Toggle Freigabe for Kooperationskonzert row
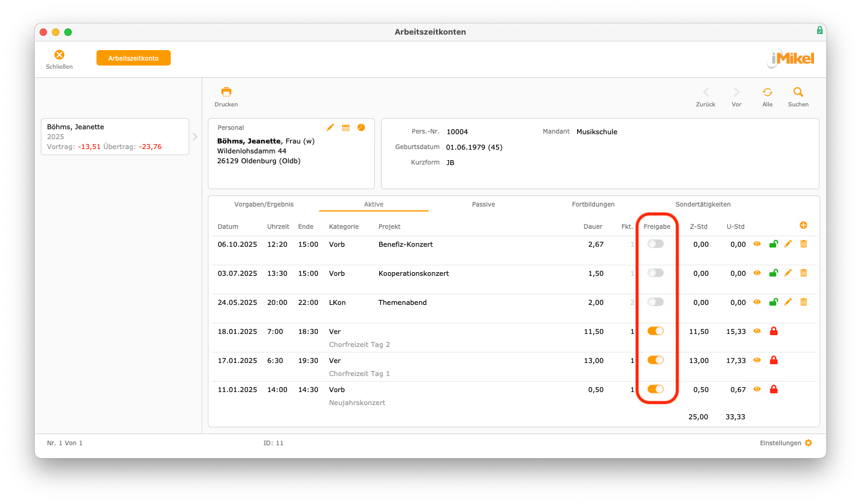861x504 pixels. pyautogui.click(x=656, y=273)
